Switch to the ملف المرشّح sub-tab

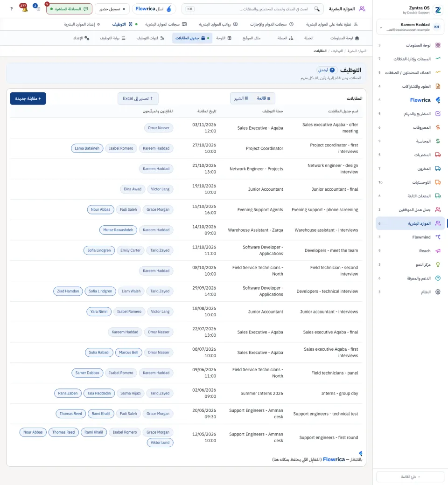(252, 38)
